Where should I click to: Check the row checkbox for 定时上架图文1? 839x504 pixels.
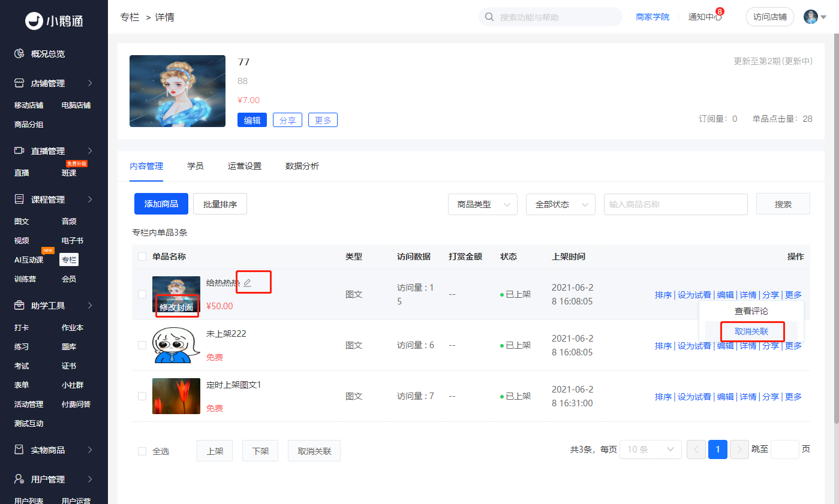(x=142, y=396)
